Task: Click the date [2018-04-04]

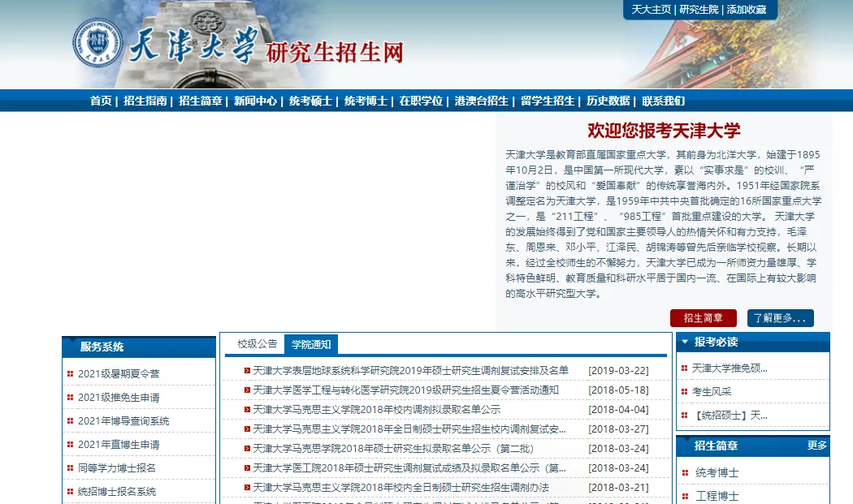Action: click(618, 410)
